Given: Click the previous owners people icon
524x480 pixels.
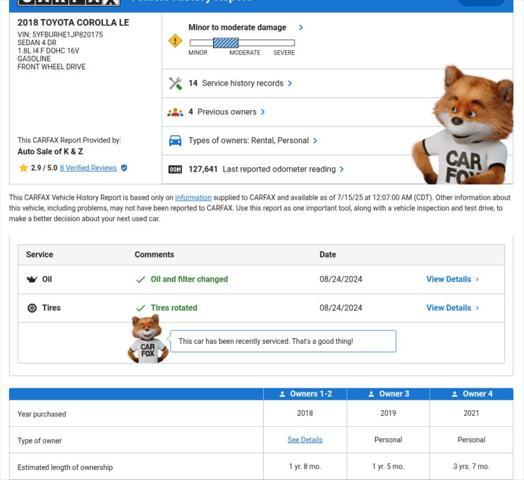Looking at the screenshot, I should (175, 112).
